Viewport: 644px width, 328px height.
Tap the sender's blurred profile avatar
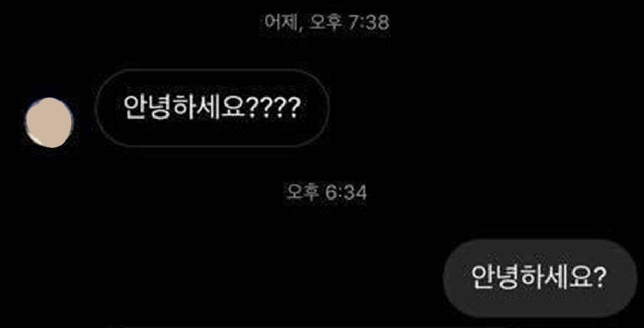49,122
